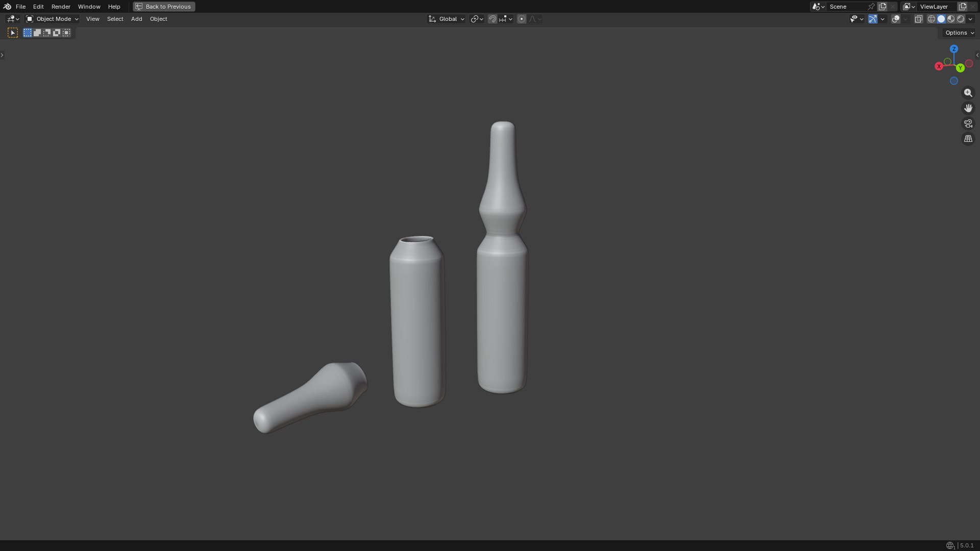This screenshot has width=980, height=551.
Task: Toggle X-ray view
Action: coord(918,19)
